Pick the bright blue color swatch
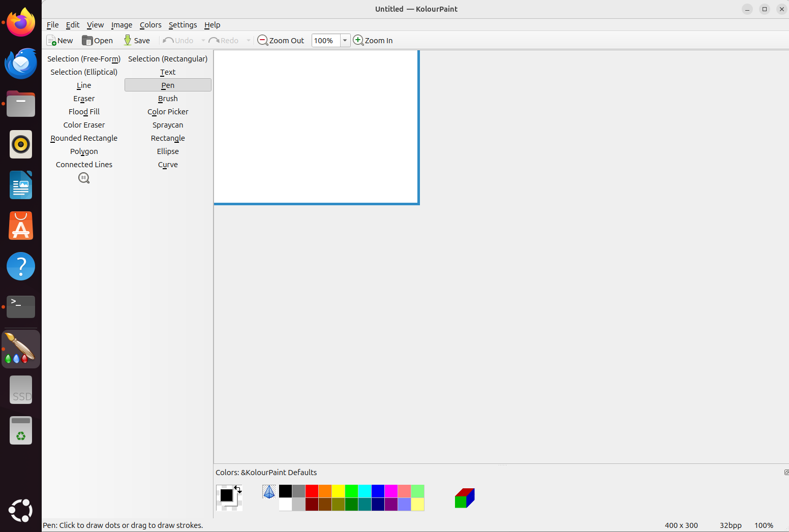The height and width of the screenshot is (532, 789). 378,491
